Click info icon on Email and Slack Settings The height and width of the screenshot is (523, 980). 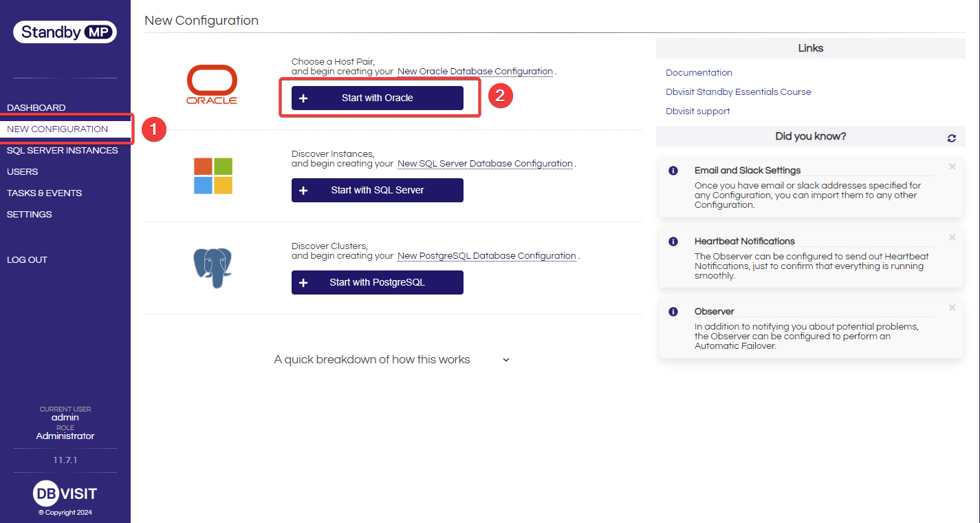[673, 171]
